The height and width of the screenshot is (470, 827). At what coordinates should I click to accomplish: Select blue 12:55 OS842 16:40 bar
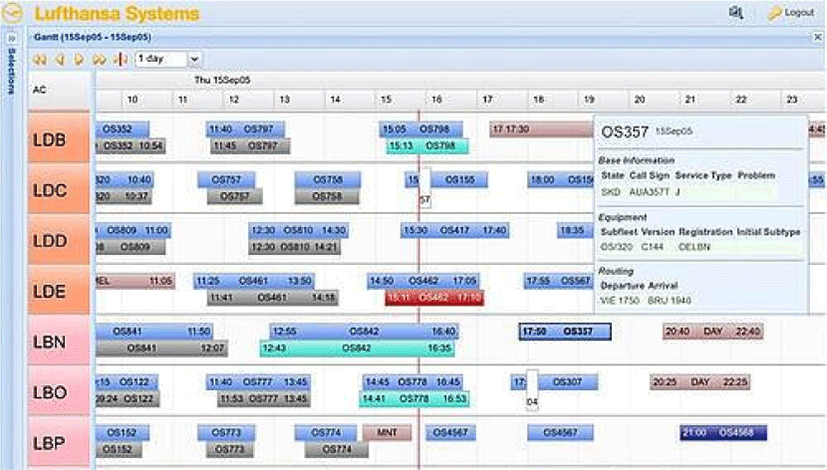click(x=364, y=332)
